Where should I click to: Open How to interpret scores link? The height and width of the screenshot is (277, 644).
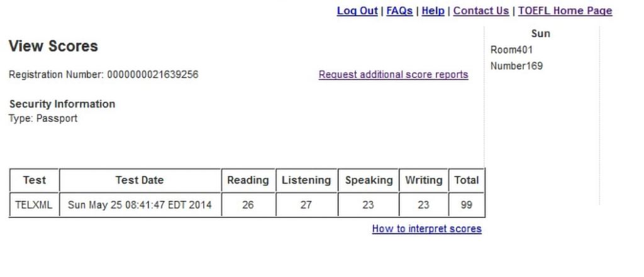click(x=426, y=229)
